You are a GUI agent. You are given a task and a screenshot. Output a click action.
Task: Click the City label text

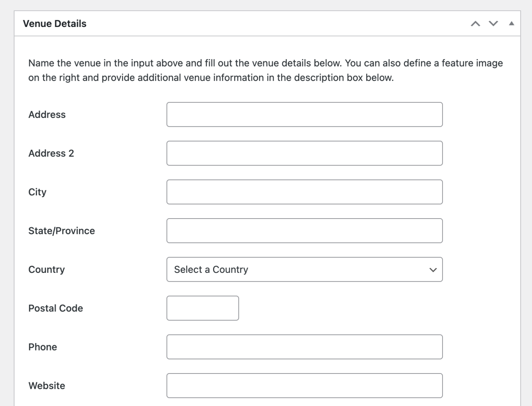click(x=37, y=192)
